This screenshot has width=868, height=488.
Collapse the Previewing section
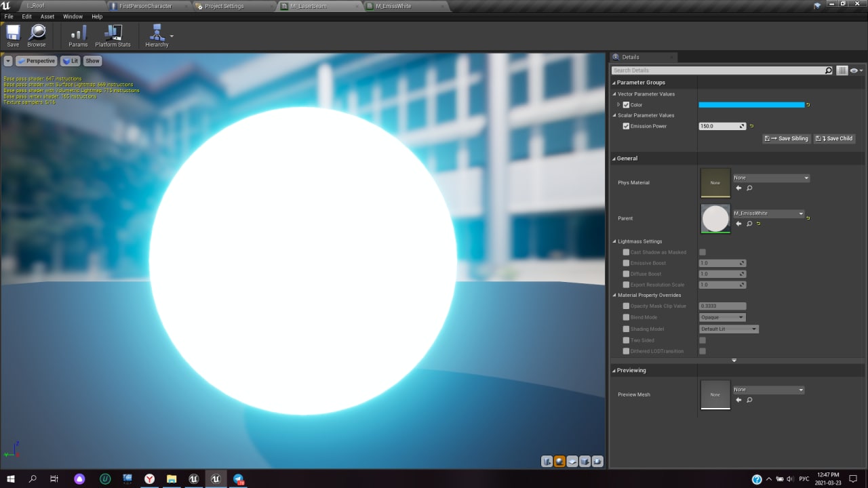click(x=614, y=371)
